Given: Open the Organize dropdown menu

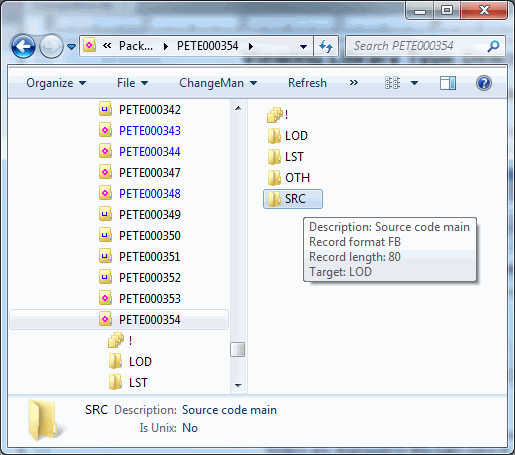Looking at the screenshot, I should coord(56,83).
